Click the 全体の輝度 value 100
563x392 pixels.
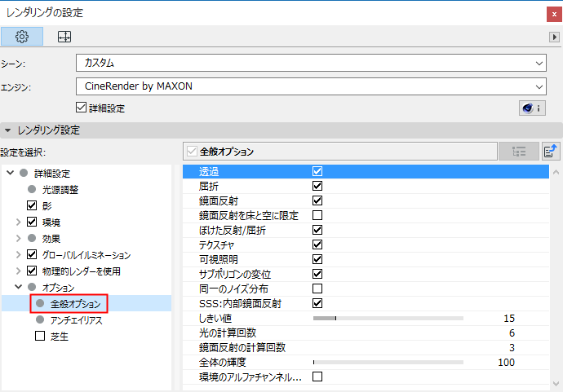(x=506, y=362)
